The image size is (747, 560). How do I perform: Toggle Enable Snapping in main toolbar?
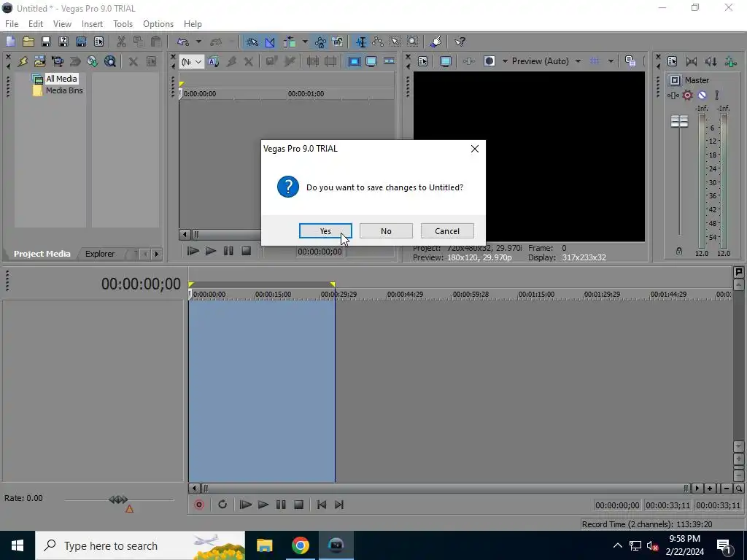[252, 42]
